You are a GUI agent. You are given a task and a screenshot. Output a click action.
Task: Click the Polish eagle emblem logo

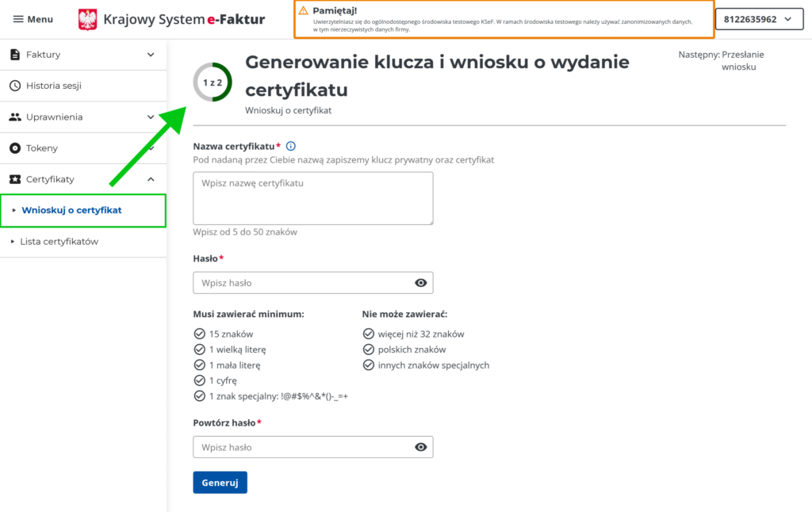[88, 19]
